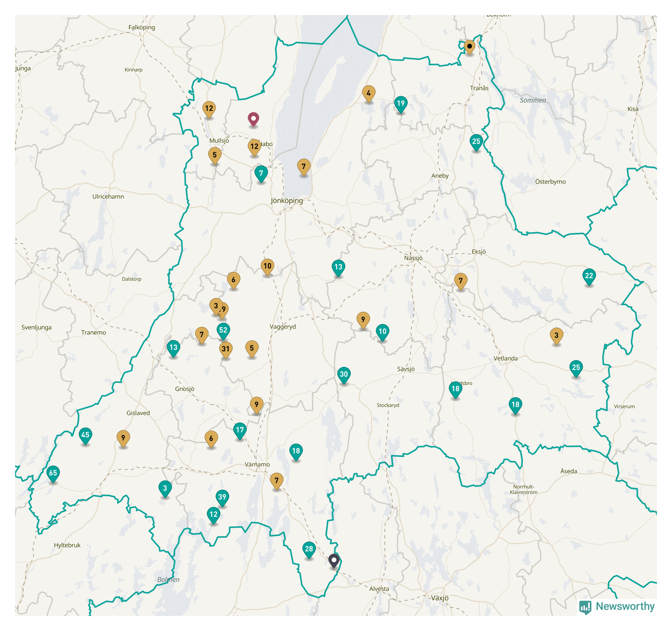The image size is (672, 631).
Task: Click the teal marker numbered 30
Action: tap(344, 374)
